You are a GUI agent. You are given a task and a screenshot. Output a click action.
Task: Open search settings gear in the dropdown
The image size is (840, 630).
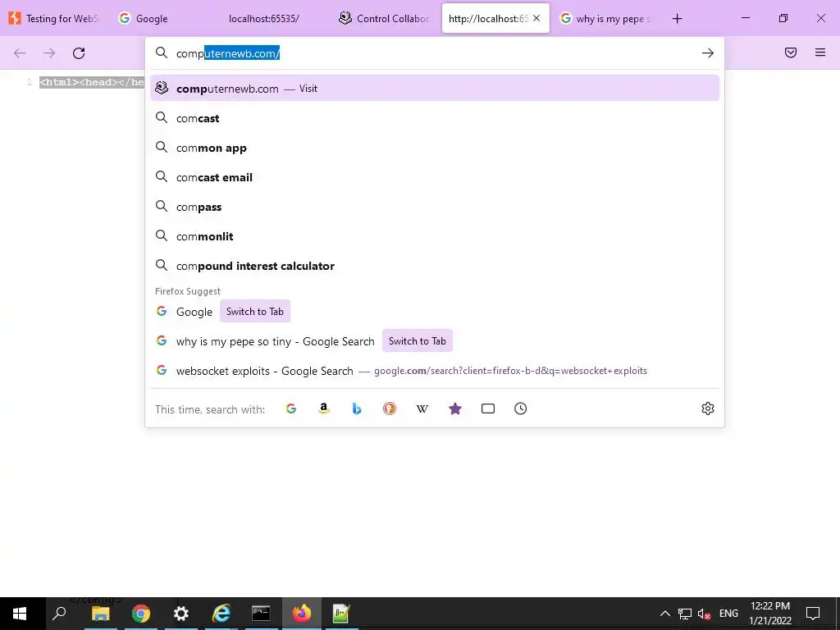[708, 409]
